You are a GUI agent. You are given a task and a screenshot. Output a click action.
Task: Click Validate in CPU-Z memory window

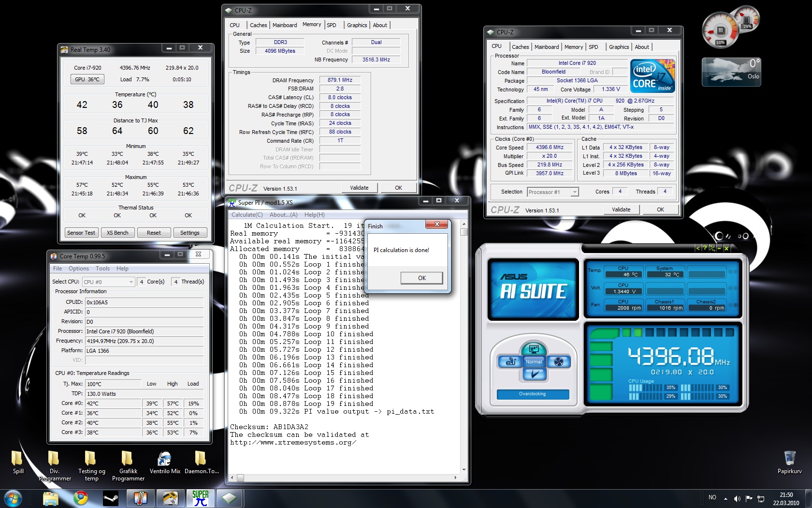[359, 188]
